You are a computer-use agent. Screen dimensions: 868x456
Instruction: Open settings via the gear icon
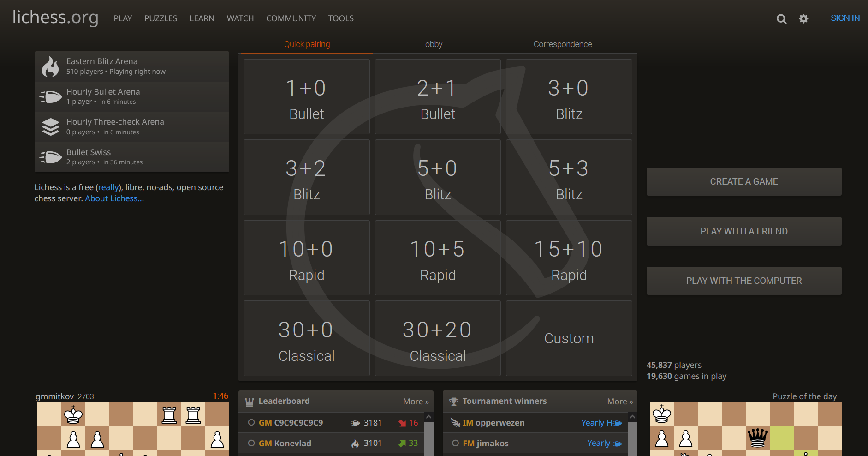803,18
